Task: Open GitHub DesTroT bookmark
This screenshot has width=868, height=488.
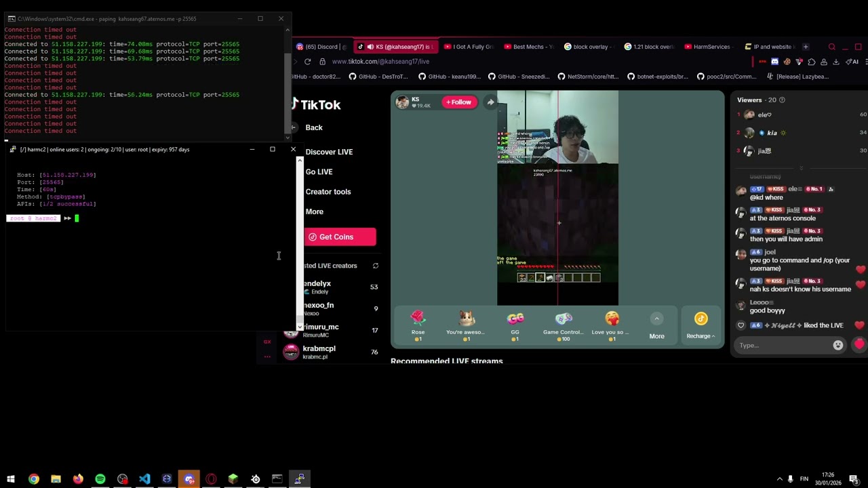Action: point(378,77)
